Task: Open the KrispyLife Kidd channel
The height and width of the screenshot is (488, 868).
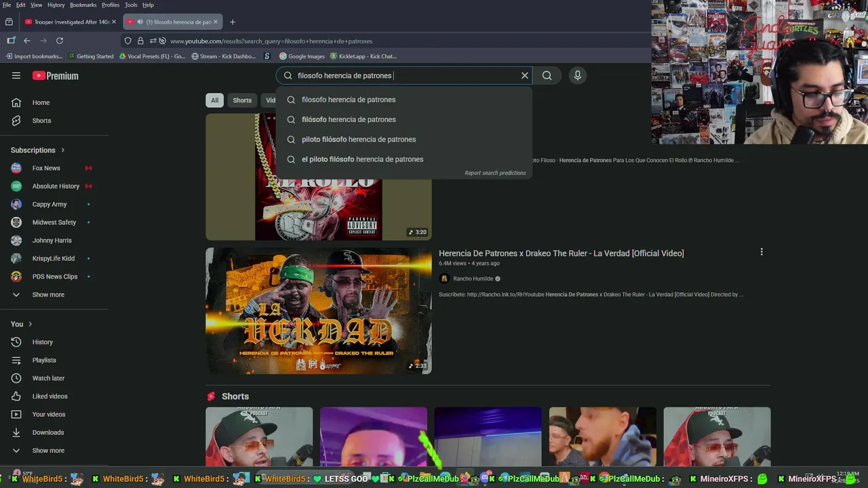Action: [x=54, y=258]
